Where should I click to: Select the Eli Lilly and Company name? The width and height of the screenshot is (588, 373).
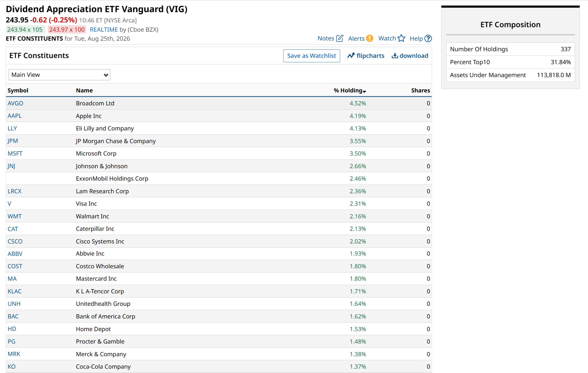105,128
